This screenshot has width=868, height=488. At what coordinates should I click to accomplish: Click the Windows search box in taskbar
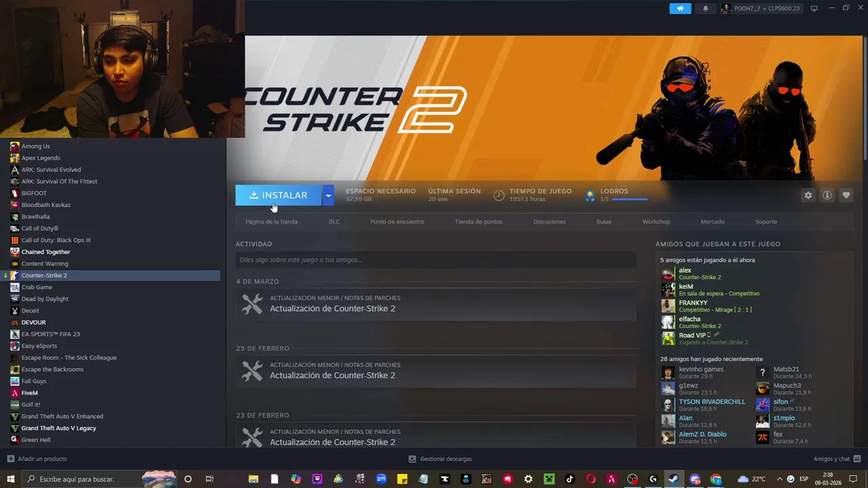[100, 479]
